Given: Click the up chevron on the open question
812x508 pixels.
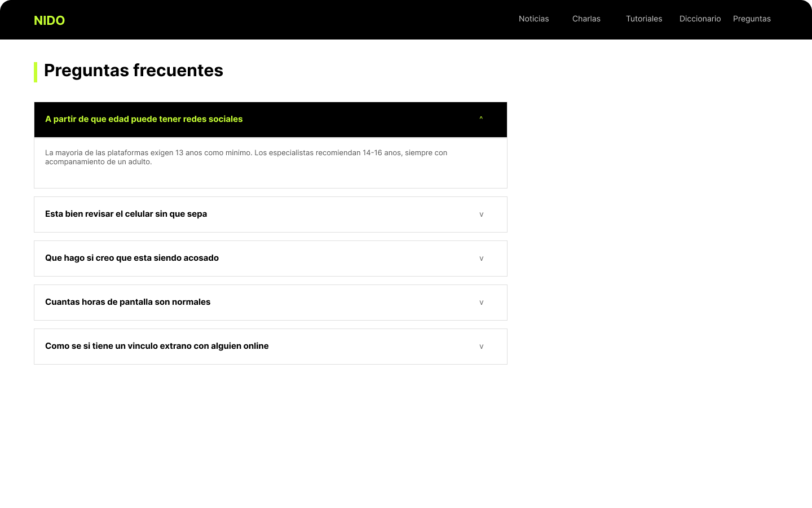Looking at the screenshot, I should 481,119.
